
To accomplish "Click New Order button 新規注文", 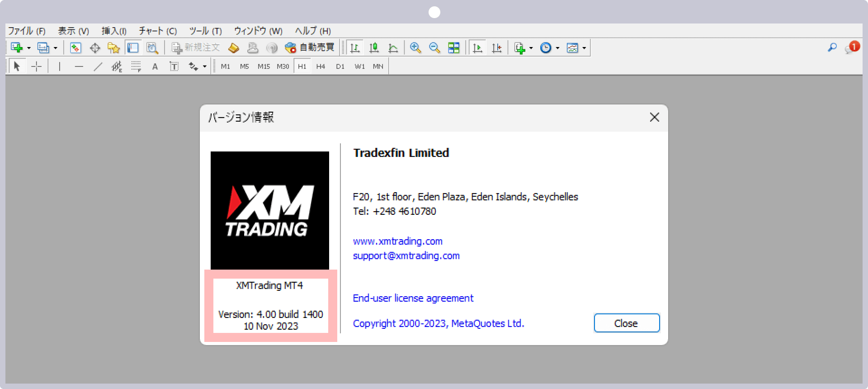I will [195, 47].
